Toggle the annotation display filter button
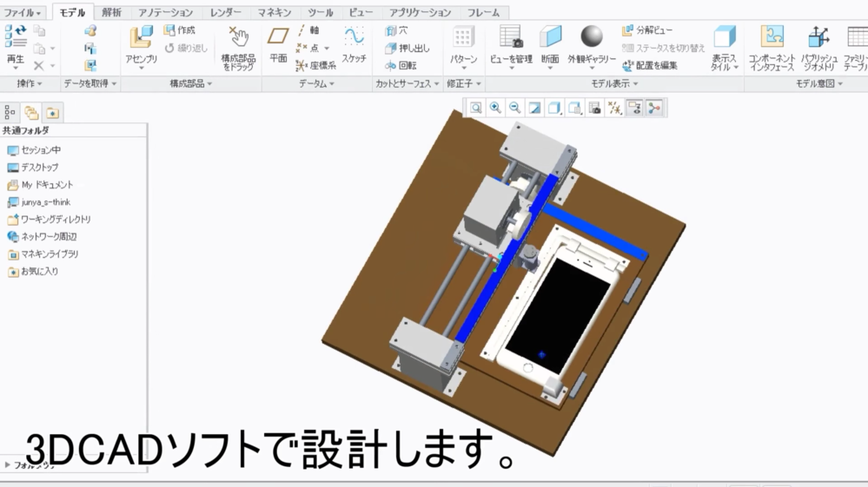The image size is (868, 487). pyautogui.click(x=634, y=109)
